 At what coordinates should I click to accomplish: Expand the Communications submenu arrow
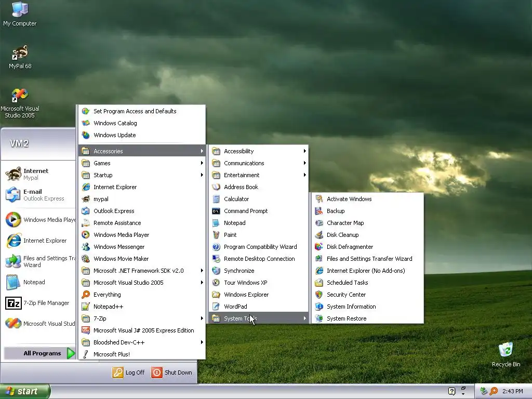304,163
